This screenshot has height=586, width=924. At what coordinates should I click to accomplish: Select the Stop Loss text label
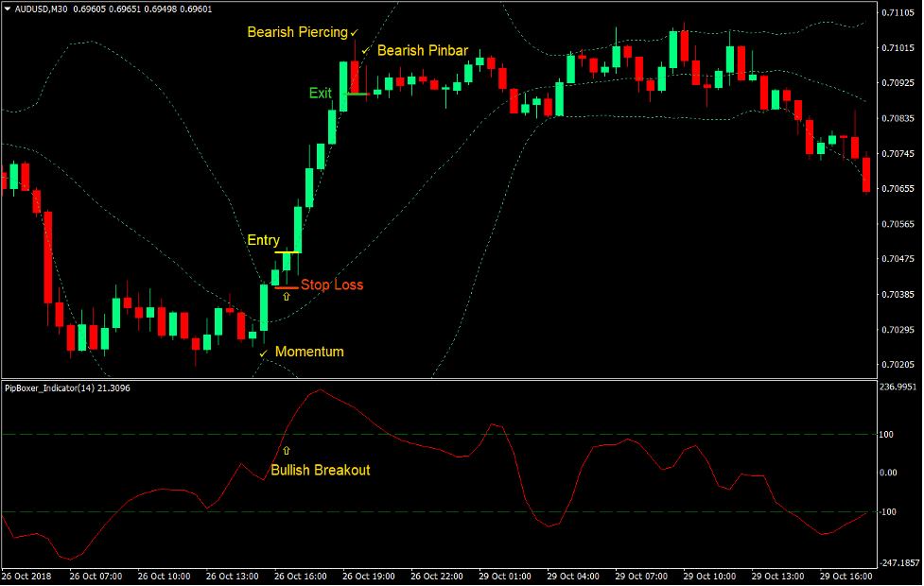pos(330,284)
